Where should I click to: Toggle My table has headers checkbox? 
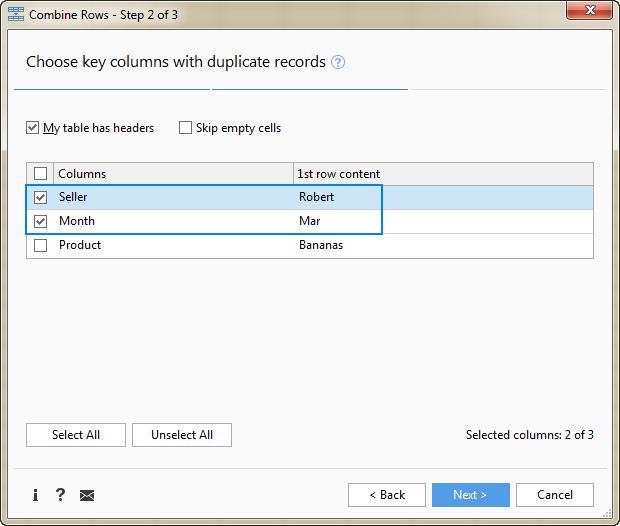(32, 128)
